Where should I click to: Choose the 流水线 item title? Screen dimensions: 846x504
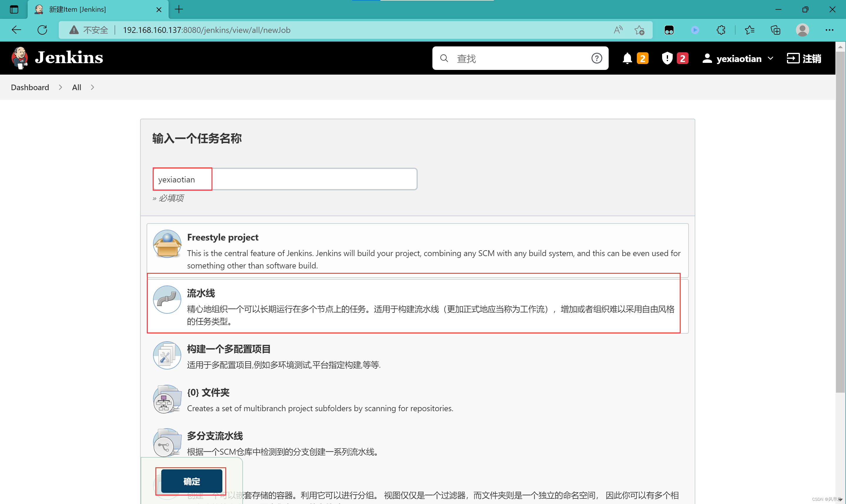tap(201, 293)
